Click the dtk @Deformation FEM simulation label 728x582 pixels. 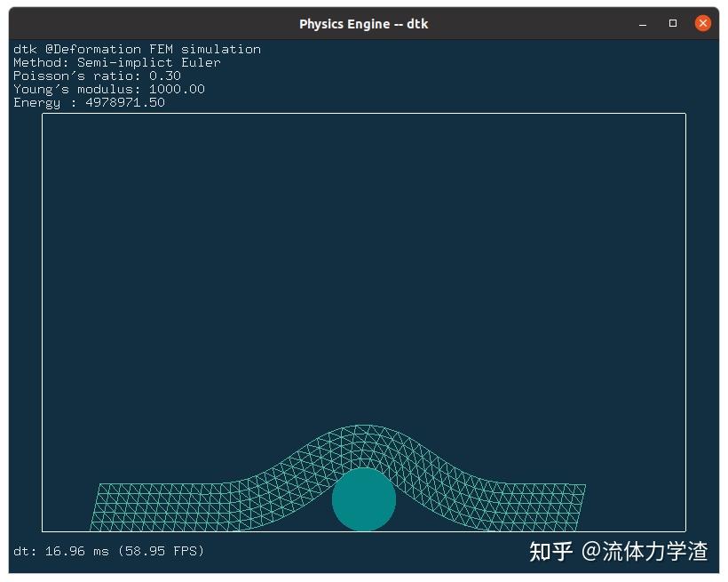click(136, 49)
